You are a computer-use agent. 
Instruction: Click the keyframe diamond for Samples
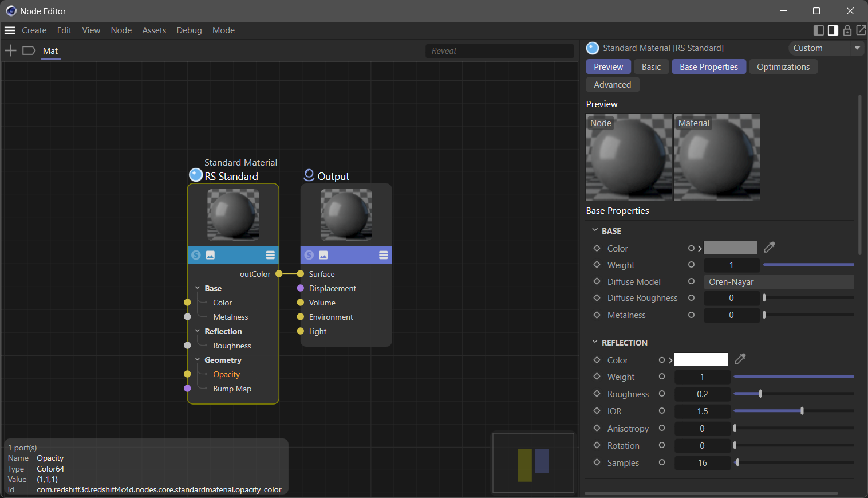coord(597,462)
